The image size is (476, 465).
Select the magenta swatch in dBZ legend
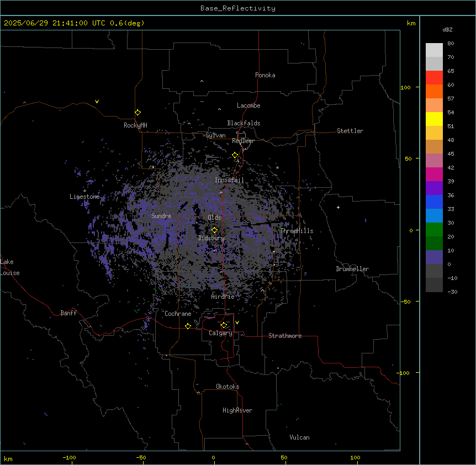click(434, 174)
